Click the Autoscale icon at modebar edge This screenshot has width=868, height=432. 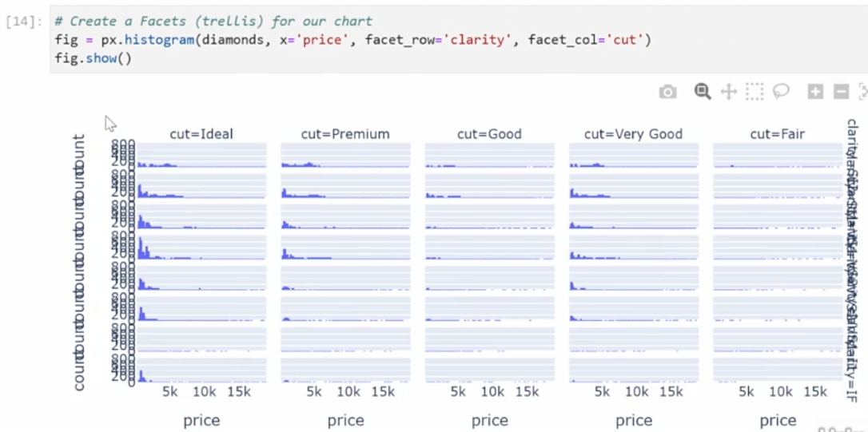click(x=862, y=92)
